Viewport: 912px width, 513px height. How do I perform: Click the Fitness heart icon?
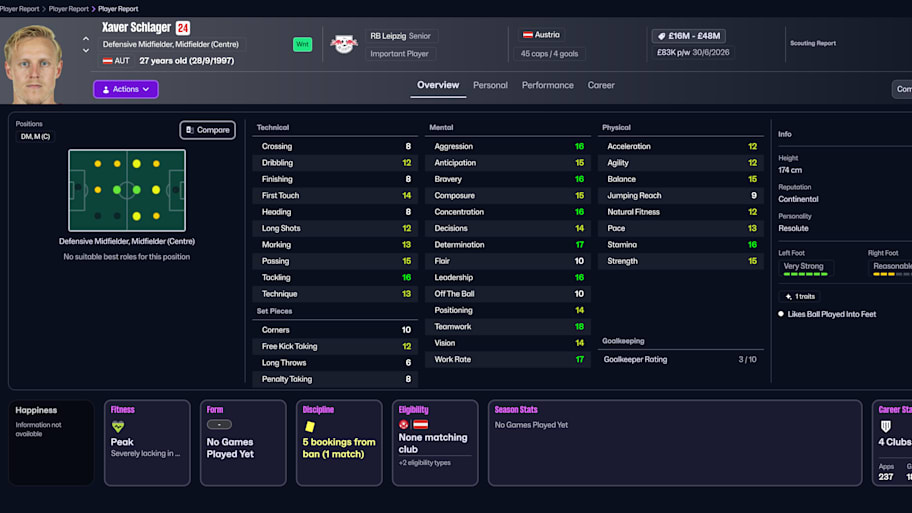click(118, 426)
